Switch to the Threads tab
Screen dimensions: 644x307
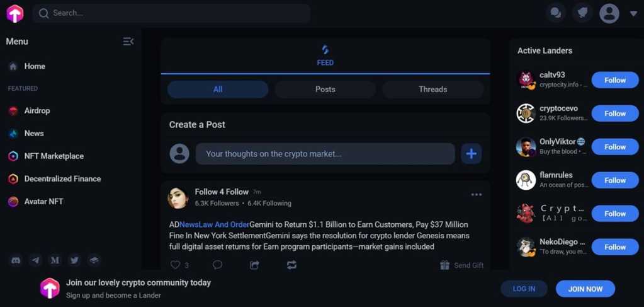point(432,89)
